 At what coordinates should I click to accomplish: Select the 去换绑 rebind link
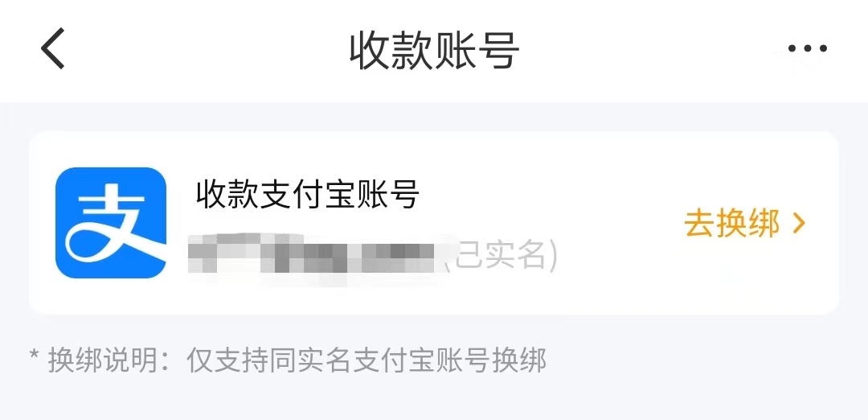click(x=744, y=224)
